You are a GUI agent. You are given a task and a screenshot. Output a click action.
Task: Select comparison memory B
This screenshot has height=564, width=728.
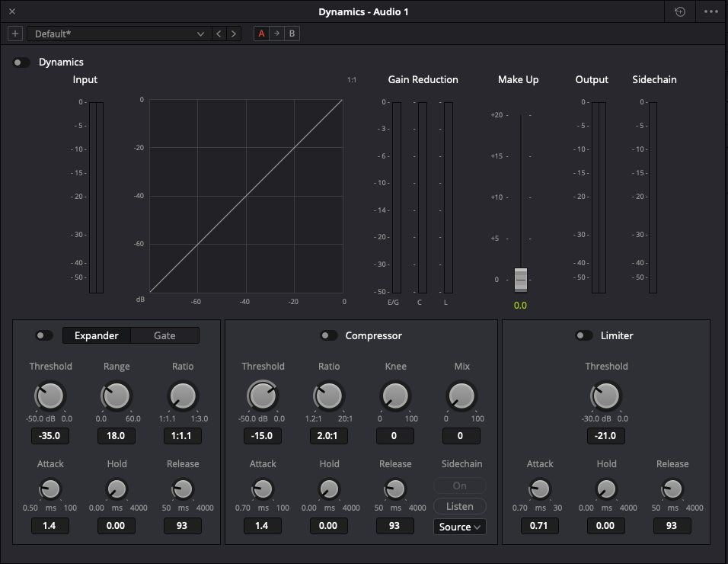tap(291, 33)
